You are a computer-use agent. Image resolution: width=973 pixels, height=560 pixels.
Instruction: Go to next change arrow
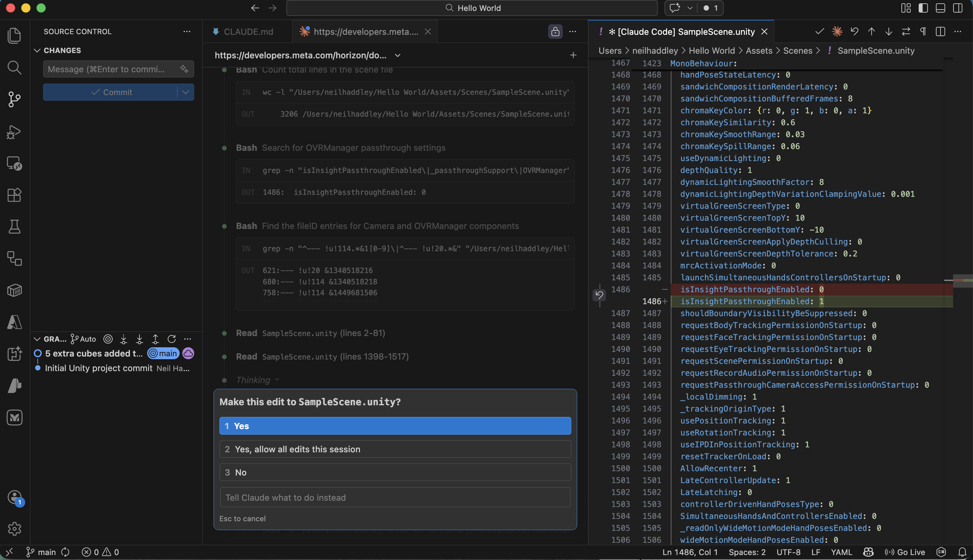(x=888, y=31)
